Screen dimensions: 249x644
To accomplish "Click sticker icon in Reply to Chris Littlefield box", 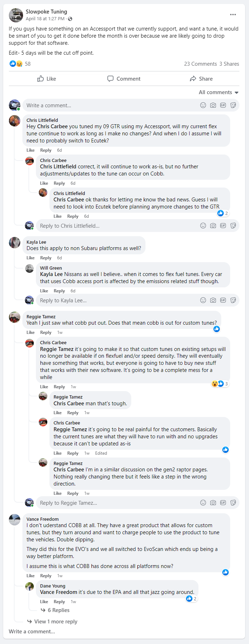I will pyautogui.click(x=233, y=226).
